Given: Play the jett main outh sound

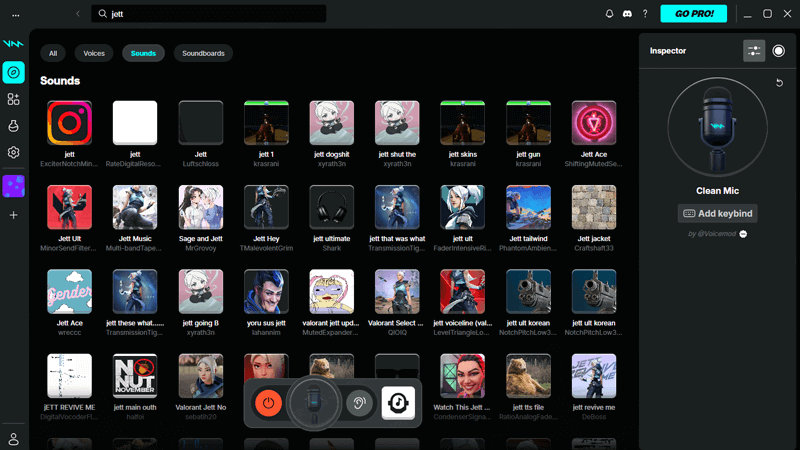Looking at the screenshot, I should 135,376.
